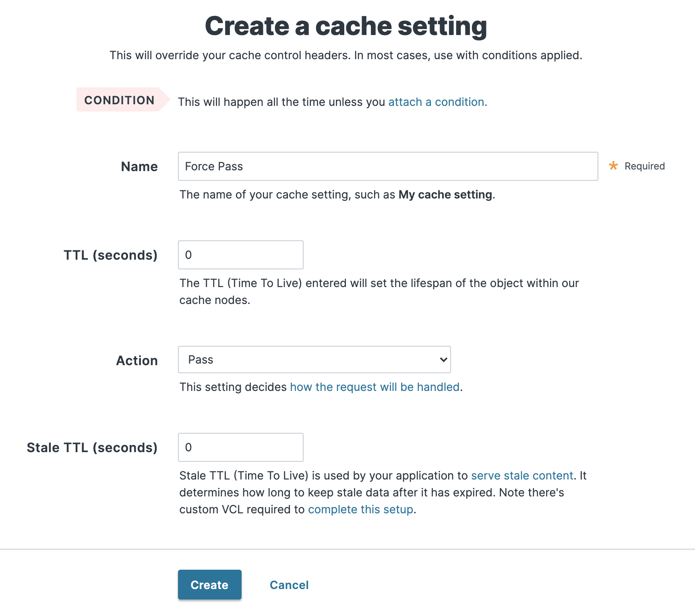Click the Required asterisk indicator

pyautogui.click(x=613, y=166)
